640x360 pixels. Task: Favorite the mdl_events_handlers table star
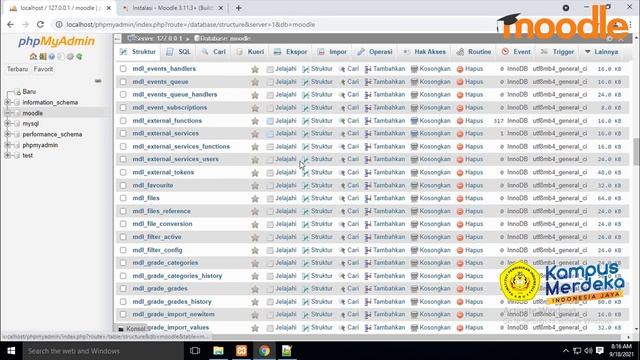point(255,69)
